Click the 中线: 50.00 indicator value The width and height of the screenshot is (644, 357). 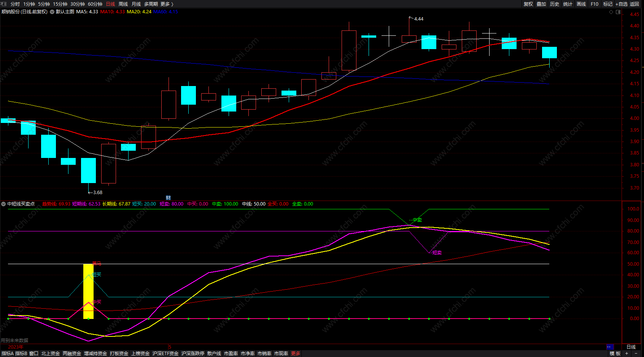[x=254, y=204]
